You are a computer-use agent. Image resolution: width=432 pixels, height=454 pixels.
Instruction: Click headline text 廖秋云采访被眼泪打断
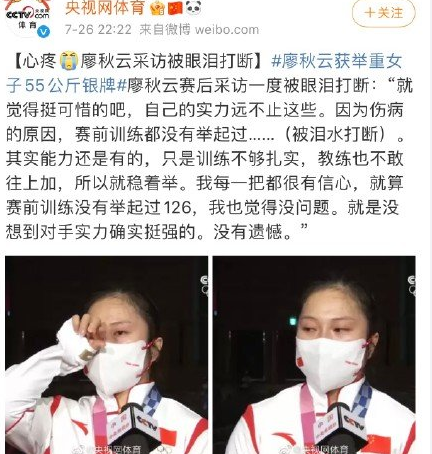[x=167, y=61]
